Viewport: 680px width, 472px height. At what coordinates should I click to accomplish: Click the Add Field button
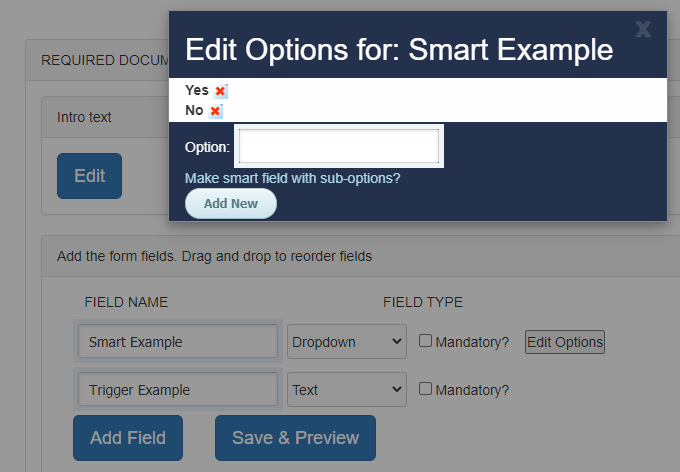(128, 438)
